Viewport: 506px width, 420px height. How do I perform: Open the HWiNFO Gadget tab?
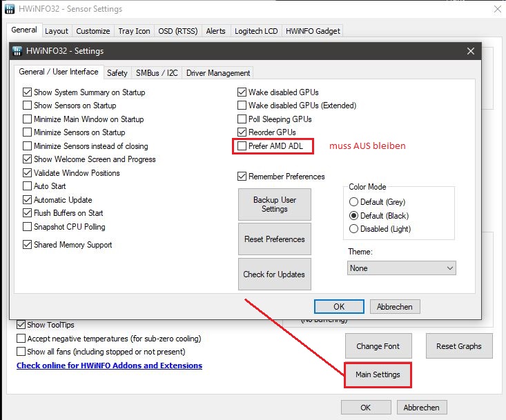(313, 31)
